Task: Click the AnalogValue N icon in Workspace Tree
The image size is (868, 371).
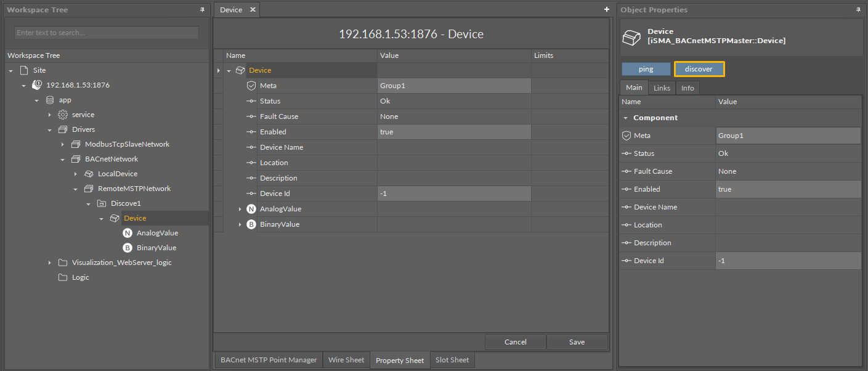Action: 128,233
